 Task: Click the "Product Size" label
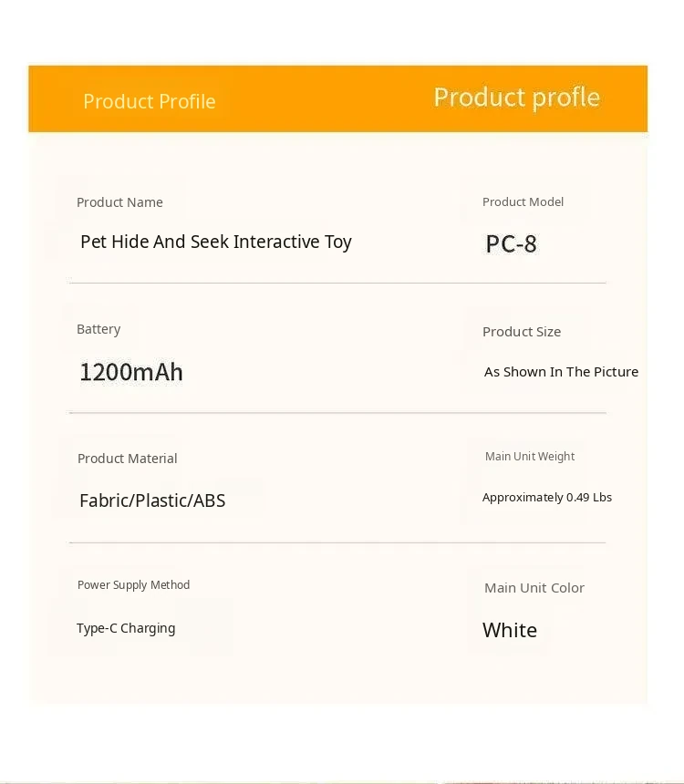522,332
